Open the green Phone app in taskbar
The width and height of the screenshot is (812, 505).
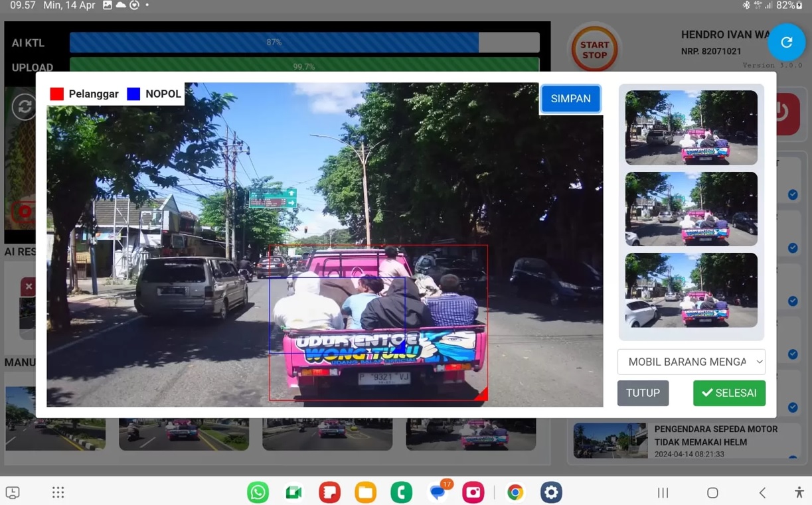401,492
